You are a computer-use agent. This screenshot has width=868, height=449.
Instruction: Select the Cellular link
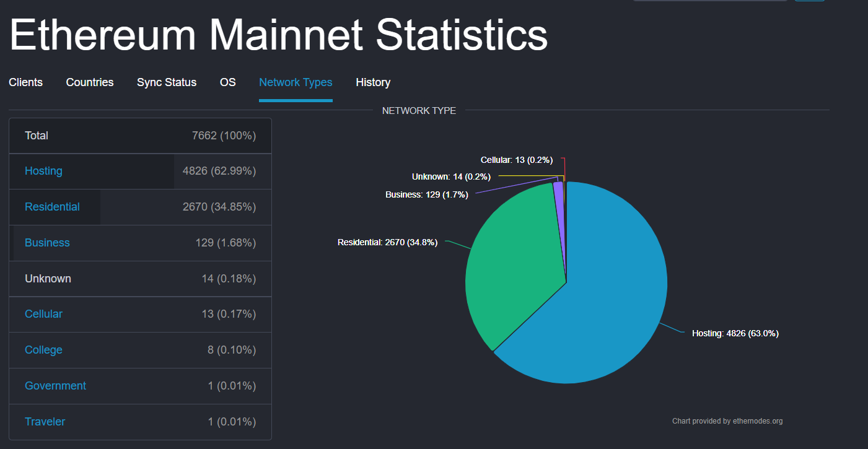[x=43, y=314]
